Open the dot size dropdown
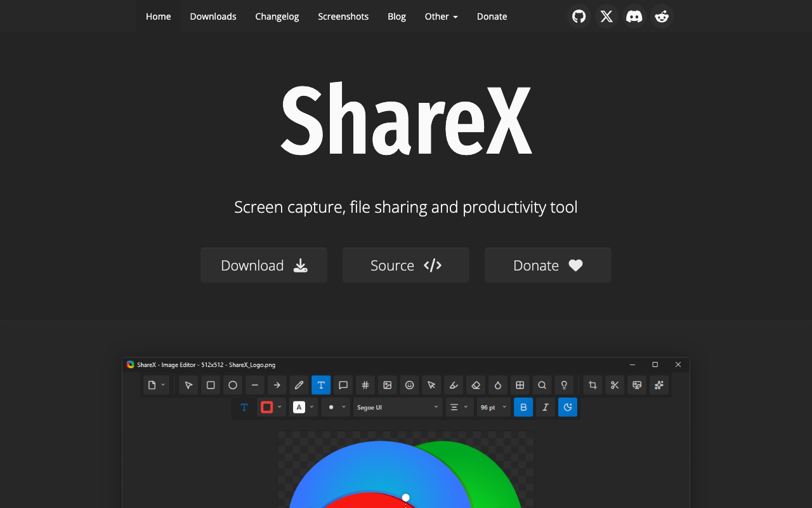 pos(336,407)
